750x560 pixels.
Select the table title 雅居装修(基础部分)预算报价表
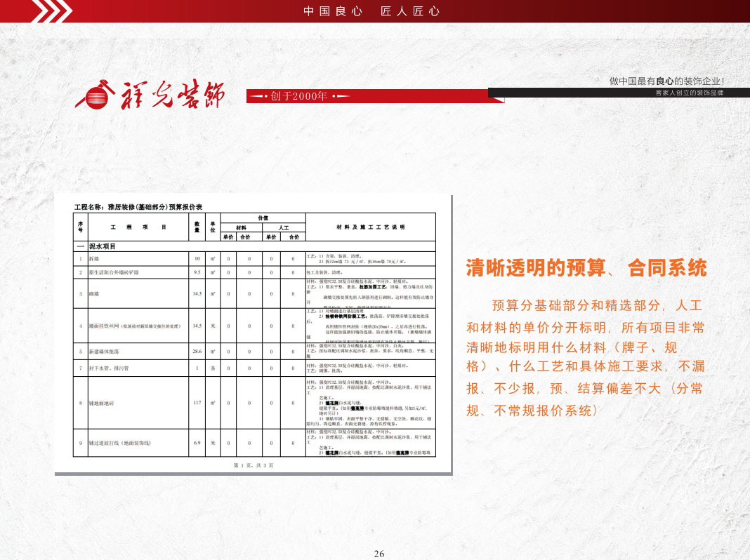point(155,207)
